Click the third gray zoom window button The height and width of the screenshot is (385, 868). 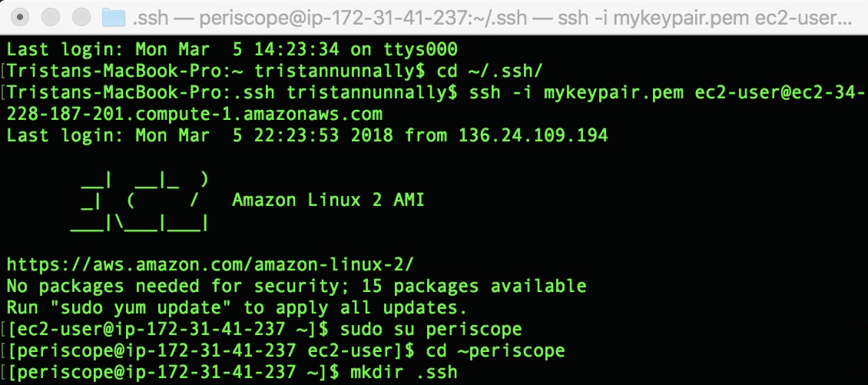pos(81,17)
